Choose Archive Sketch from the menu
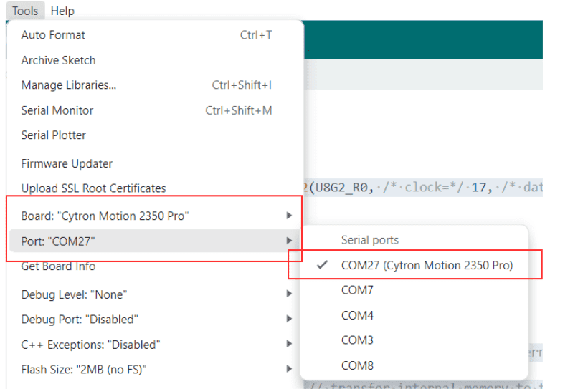This screenshot has height=389, width=588. (58, 60)
